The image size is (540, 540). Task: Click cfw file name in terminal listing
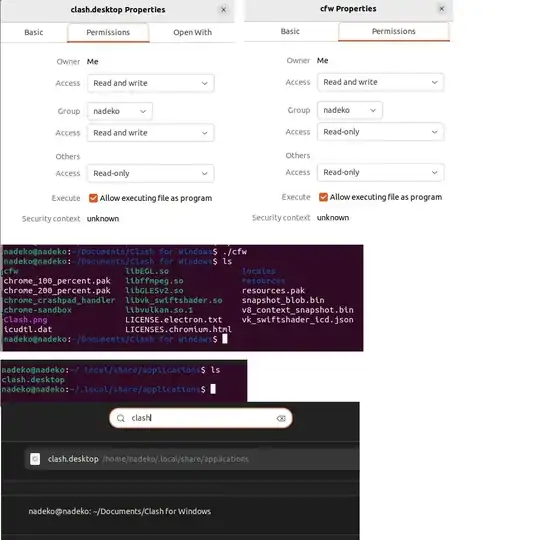[11, 271]
